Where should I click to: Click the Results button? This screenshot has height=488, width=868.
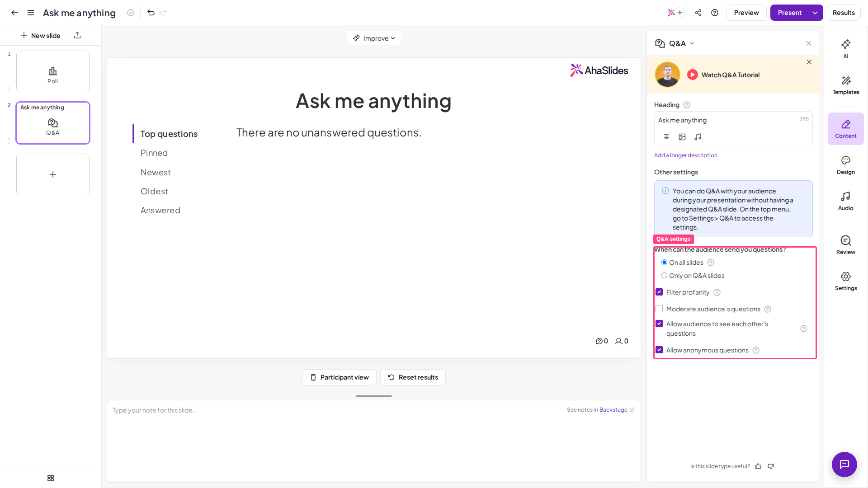pyautogui.click(x=844, y=13)
